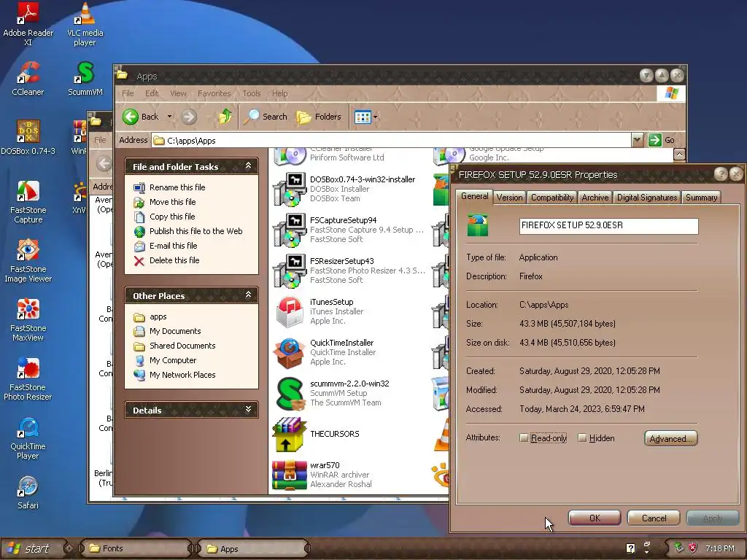
Task: Select wrar570 WinRAR archive icon
Action: point(289,475)
